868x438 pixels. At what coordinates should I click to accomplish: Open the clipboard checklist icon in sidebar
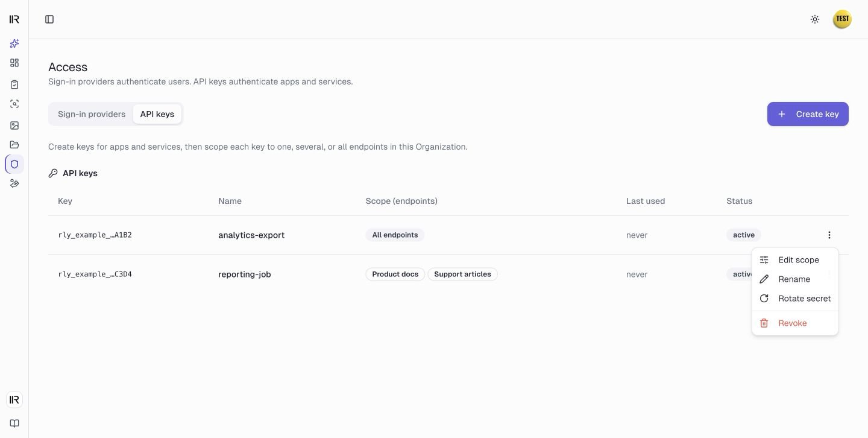click(14, 84)
